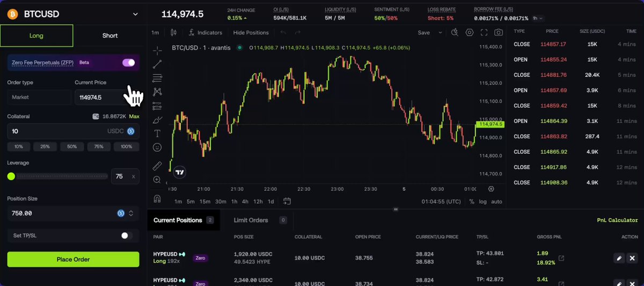Open the Indicators panel
The width and height of the screenshot is (644, 286).
[x=205, y=32]
